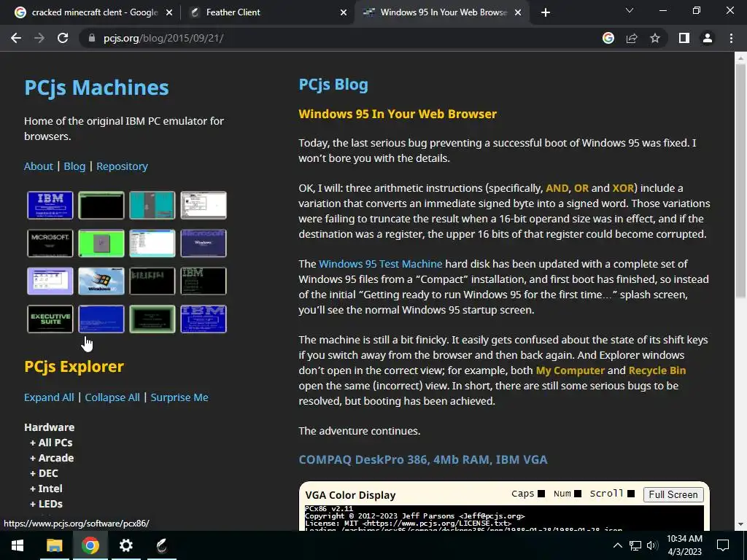This screenshot has width=747, height=560.
Task: Switch to the Feather Client tab
Action: (267, 13)
